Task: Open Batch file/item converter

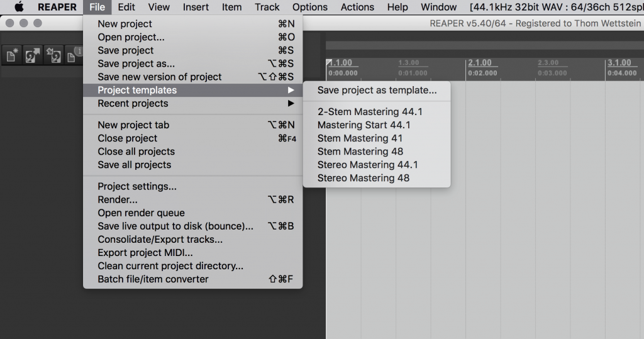Action: pos(153,279)
